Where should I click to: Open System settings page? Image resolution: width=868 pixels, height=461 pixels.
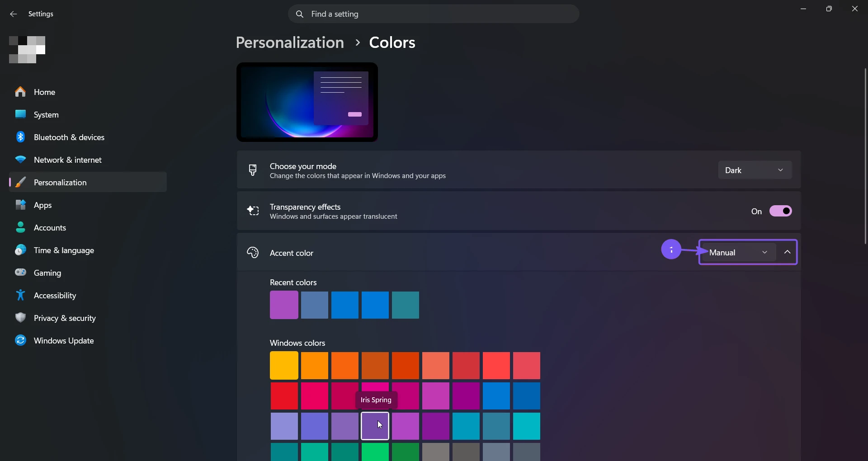pyautogui.click(x=88, y=114)
